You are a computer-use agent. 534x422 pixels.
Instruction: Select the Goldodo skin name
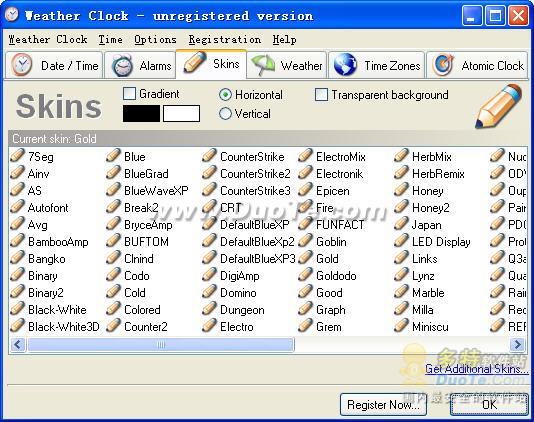pos(336,276)
